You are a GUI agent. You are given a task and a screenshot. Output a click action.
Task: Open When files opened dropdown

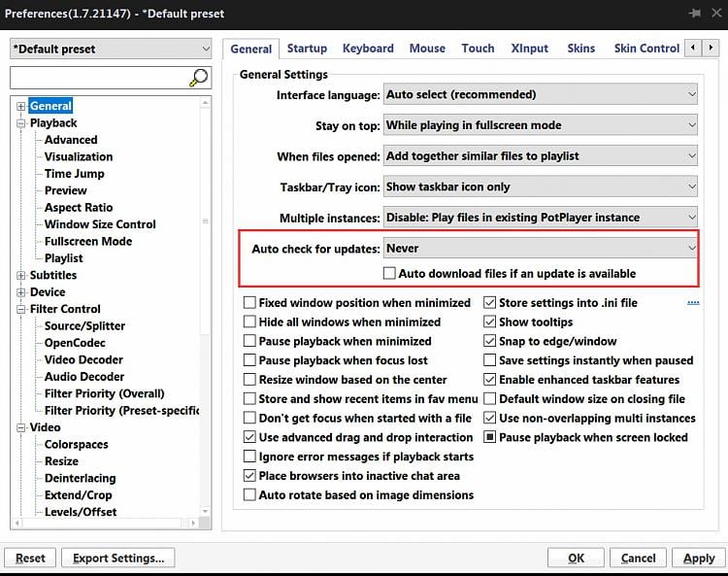pyautogui.click(x=541, y=156)
